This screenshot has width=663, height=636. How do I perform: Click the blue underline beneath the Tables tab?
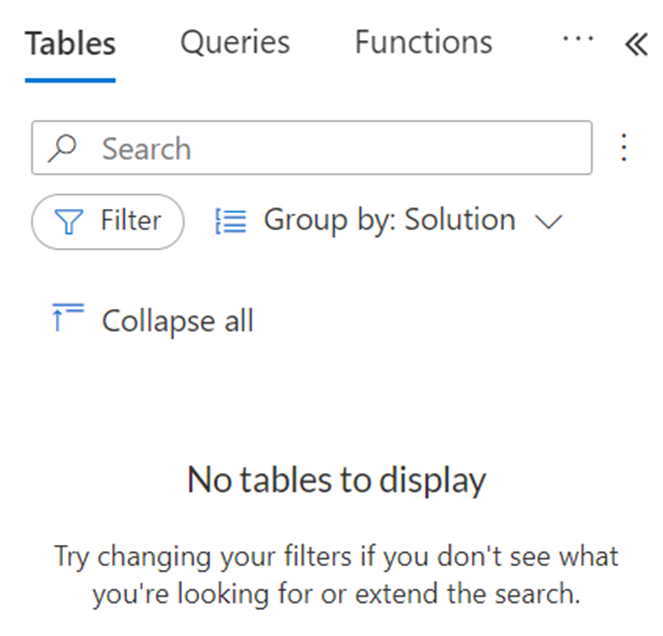[x=70, y=79]
